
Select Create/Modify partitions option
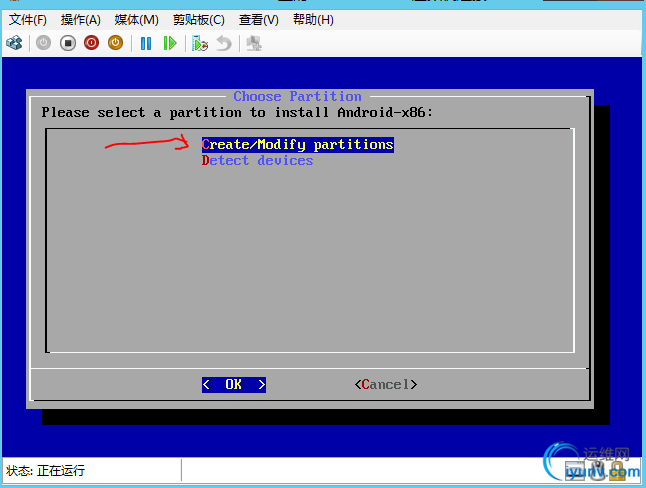(x=297, y=145)
